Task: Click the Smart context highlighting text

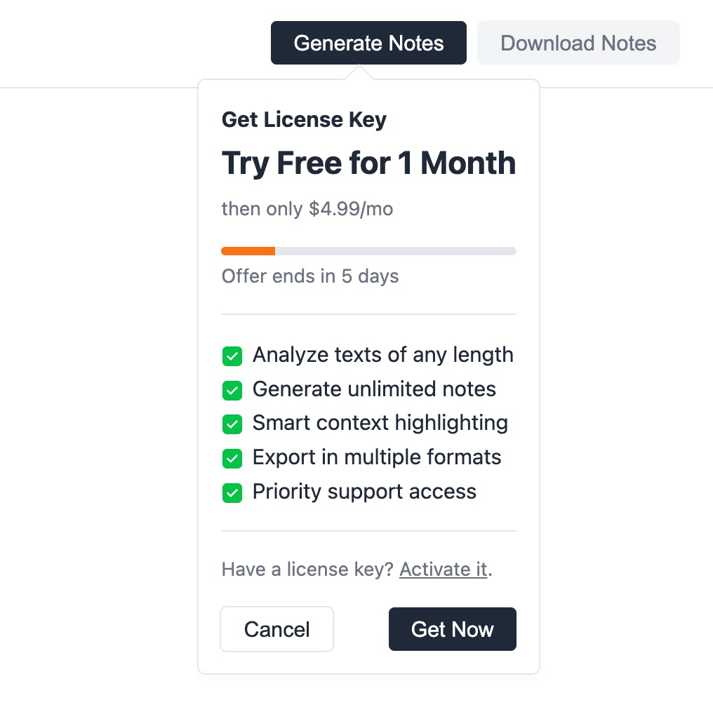Action: click(380, 424)
